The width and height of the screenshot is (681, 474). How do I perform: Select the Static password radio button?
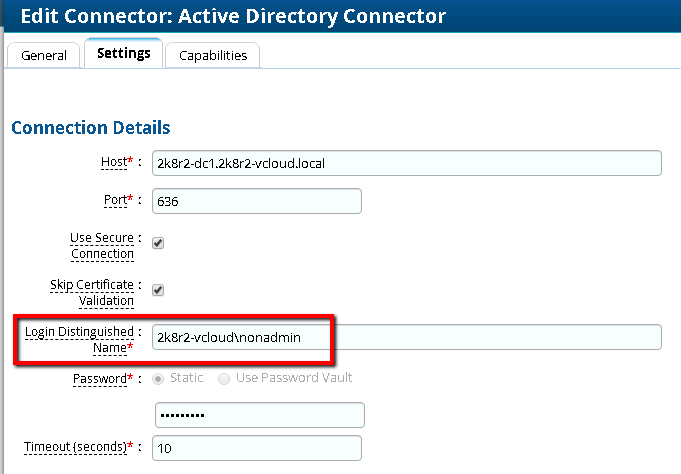click(159, 378)
